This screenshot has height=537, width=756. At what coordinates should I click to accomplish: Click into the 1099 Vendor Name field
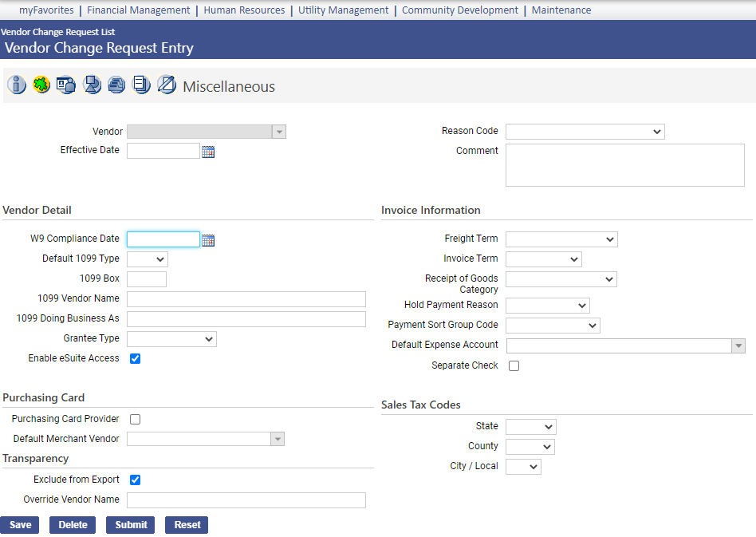pos(246,299)
